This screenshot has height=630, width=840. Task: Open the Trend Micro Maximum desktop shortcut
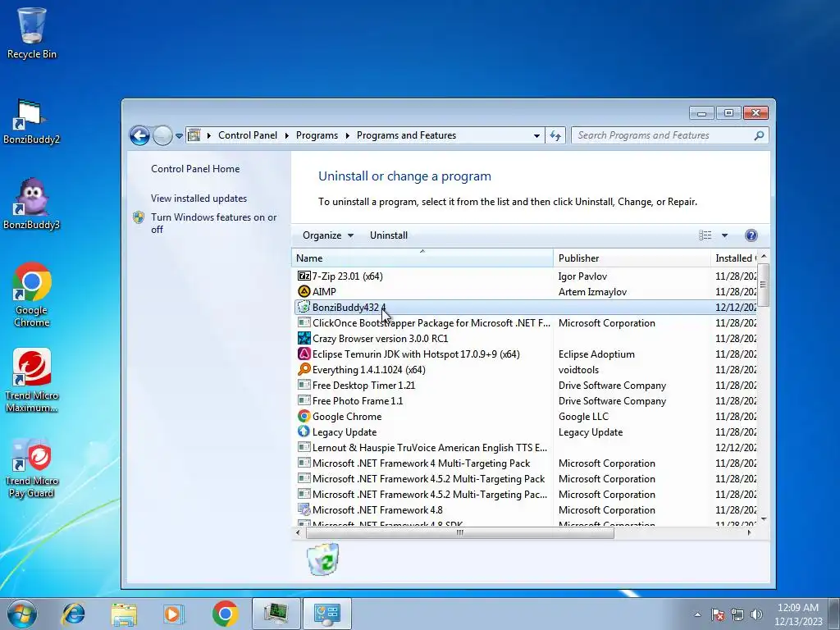point(32,381)
